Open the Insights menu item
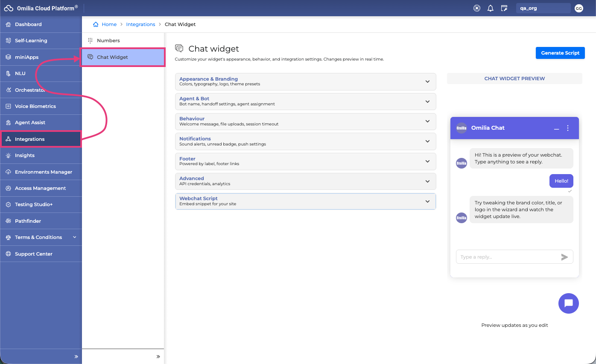Screen dimensions: 596x364 tap(41, 155)
